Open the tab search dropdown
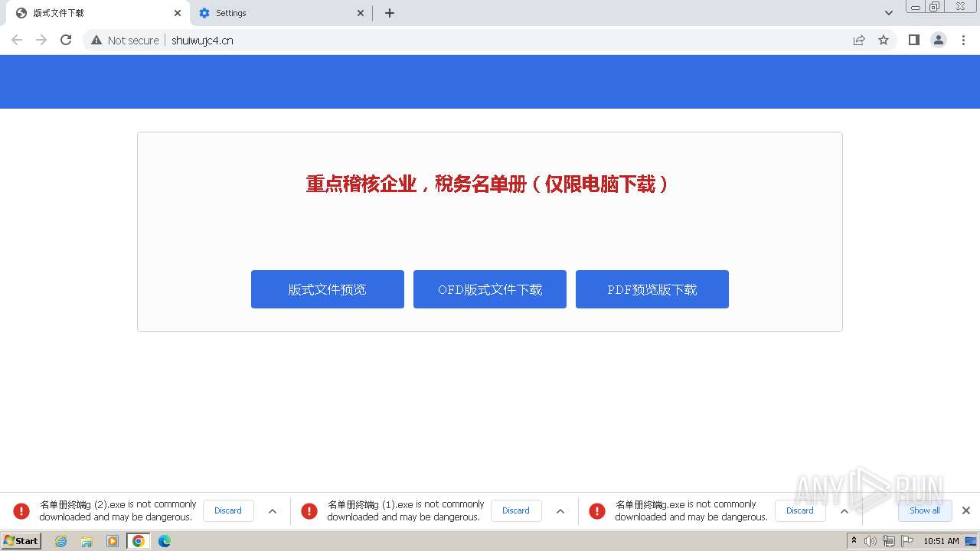 pos(889,13)
